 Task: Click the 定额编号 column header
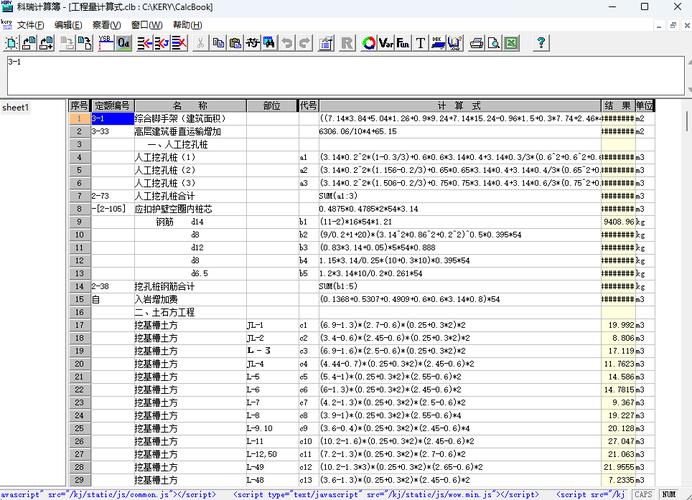[x=111, y=105]
